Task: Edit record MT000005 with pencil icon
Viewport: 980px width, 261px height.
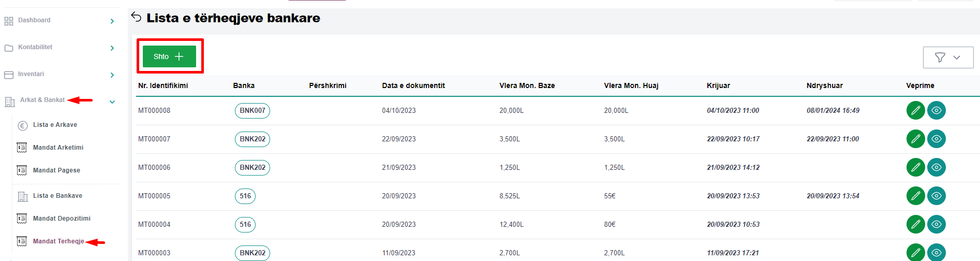Action: (x=915, y=196)
